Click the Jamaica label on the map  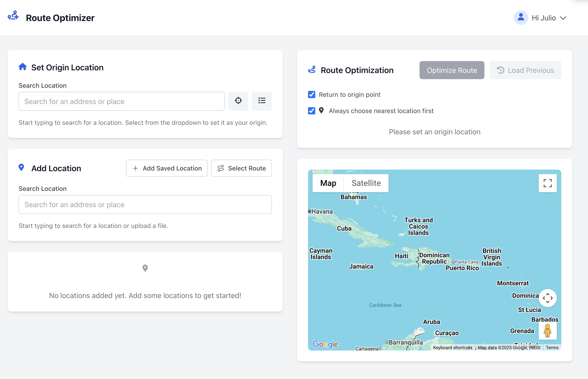361,267
